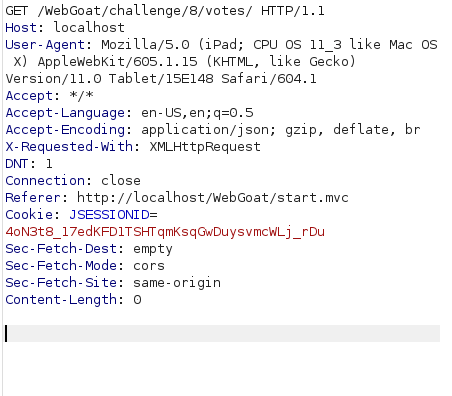Click the 'GET' method keyword
This screenshot has width=452, height=396.
(x=17, y=11)
